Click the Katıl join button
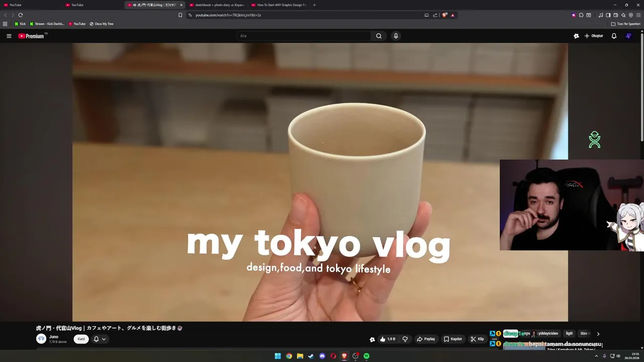Screen dimensions: 644x362 click(81, 339)
